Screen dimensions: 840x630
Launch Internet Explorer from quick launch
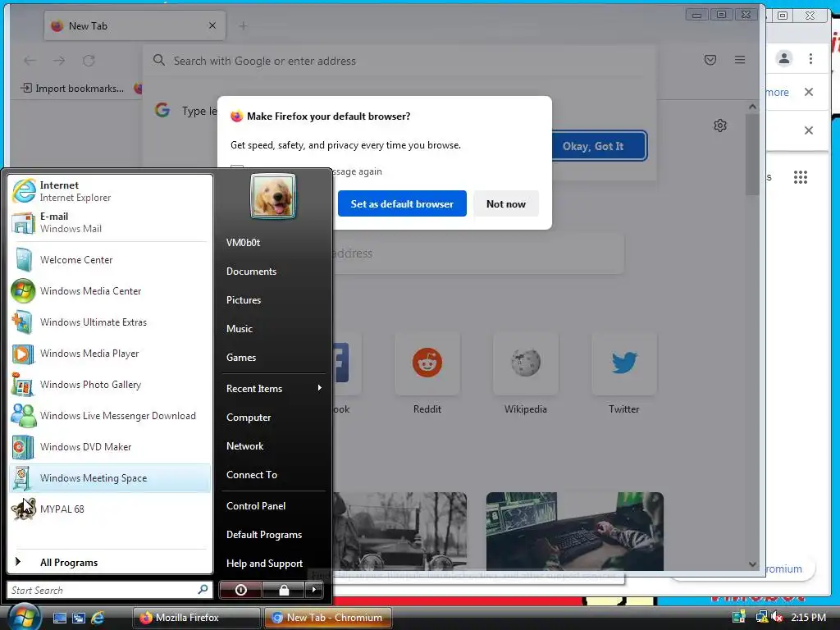tap(98, 618)
